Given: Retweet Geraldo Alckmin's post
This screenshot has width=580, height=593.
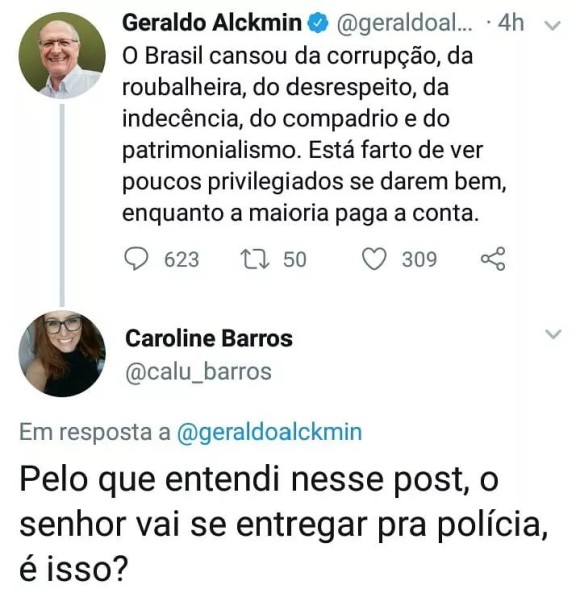Looking at the screenshot, I should coord(255,259).
